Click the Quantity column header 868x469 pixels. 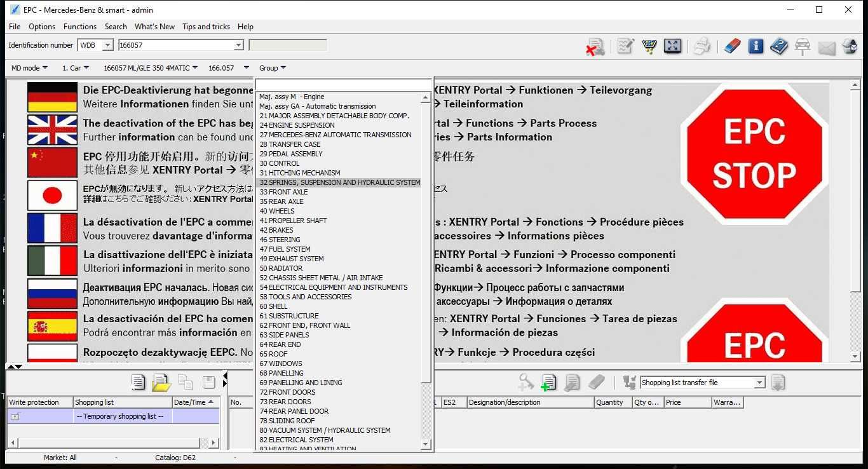pyautogui.click(x=613, y=402)
